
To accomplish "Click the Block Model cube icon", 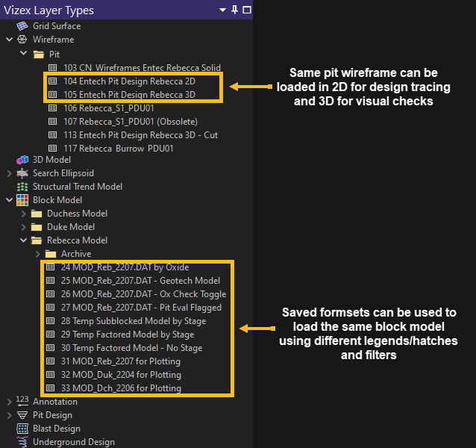I will 22,200.
